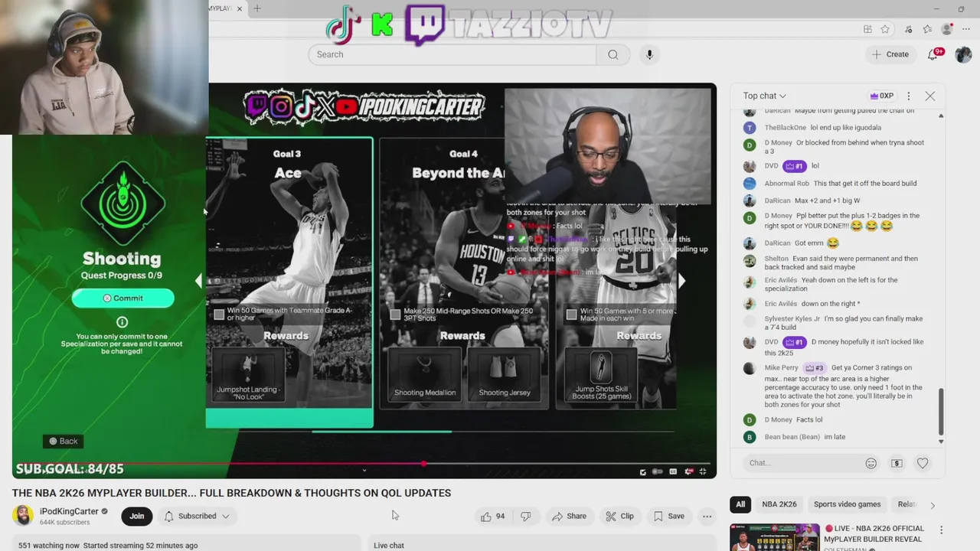Click the Create button
This screenshot has height=551, width=980.
pyautogui.click(x=890, y=54)
